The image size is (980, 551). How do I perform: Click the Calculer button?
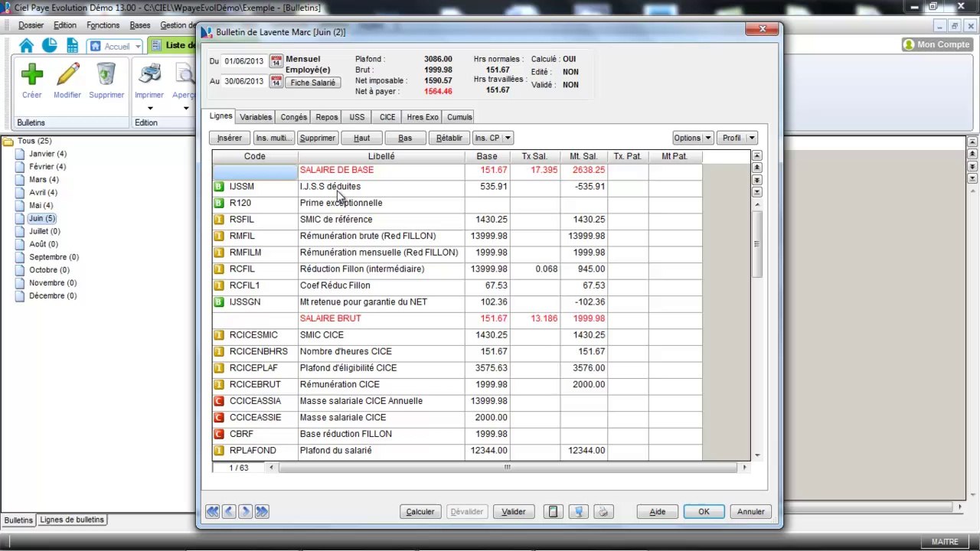point(420,512)
